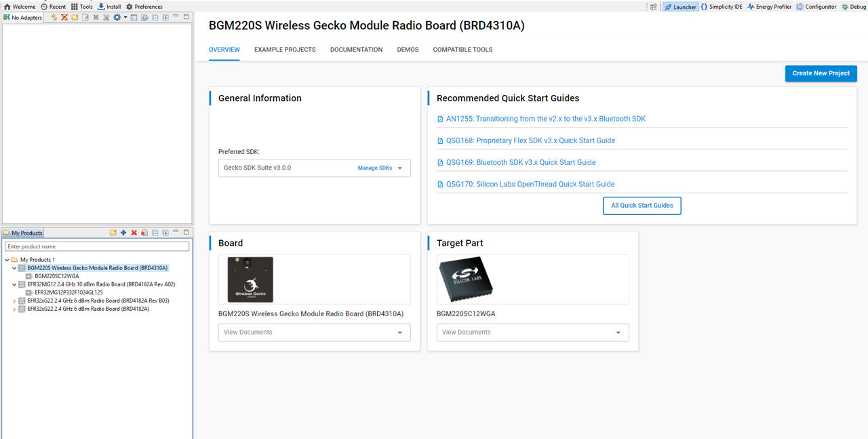Image resolution: width=868 pixels, height=439 pixels.
Task: Click the blue plus add product icon
Action: (x=123, y=233)
